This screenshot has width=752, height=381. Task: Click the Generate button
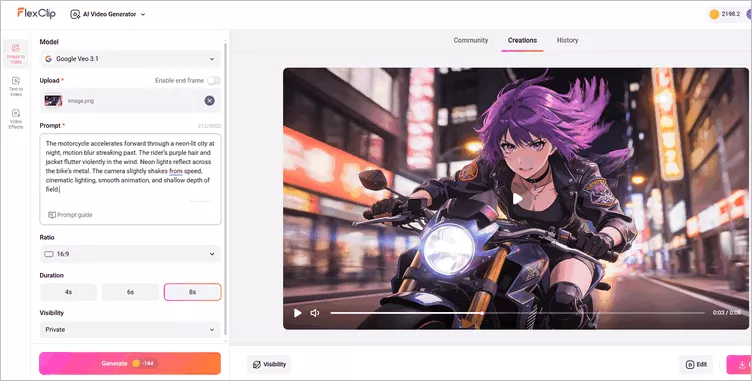click(130, 363)
